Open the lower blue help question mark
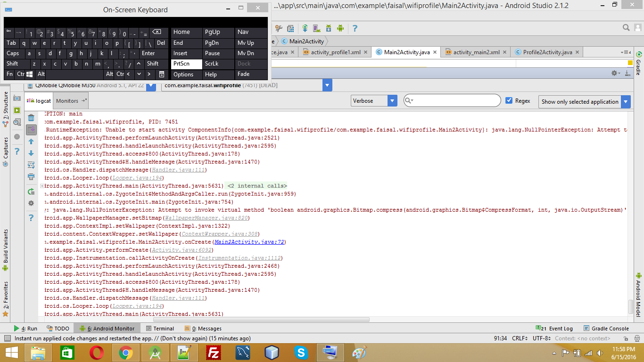Image resolution: width=644 pixels, height=362 pixels. click(31, 217)
